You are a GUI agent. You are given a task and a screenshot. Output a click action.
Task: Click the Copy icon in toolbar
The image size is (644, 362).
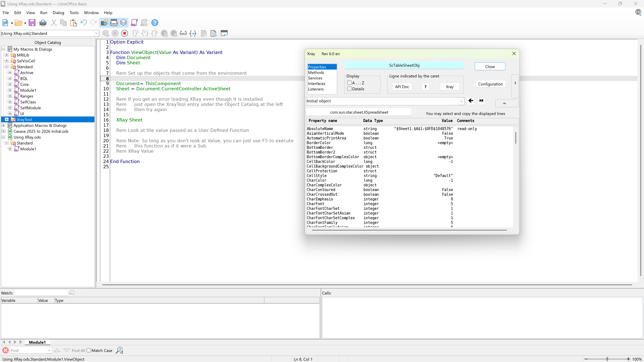coord(64,23)
